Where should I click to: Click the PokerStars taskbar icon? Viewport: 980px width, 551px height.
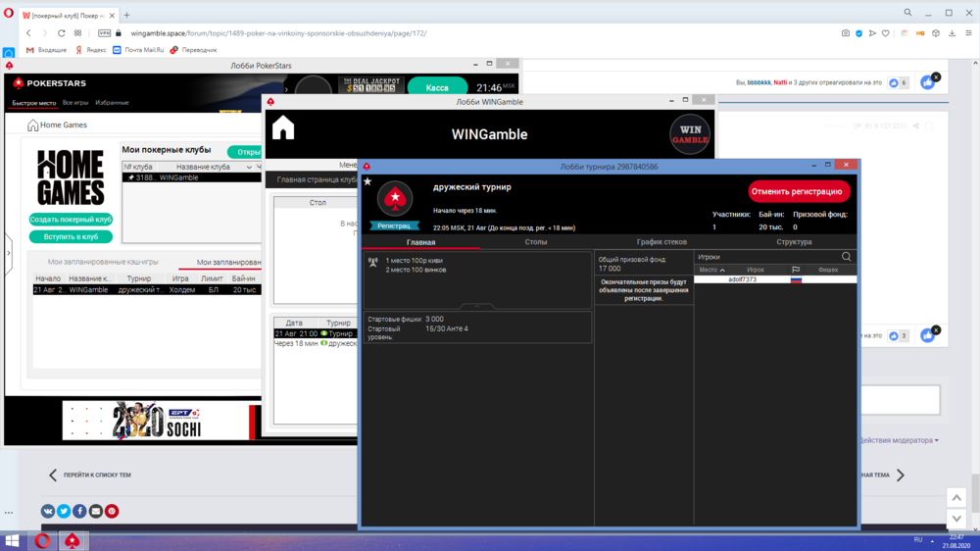(x=73, y=540)
